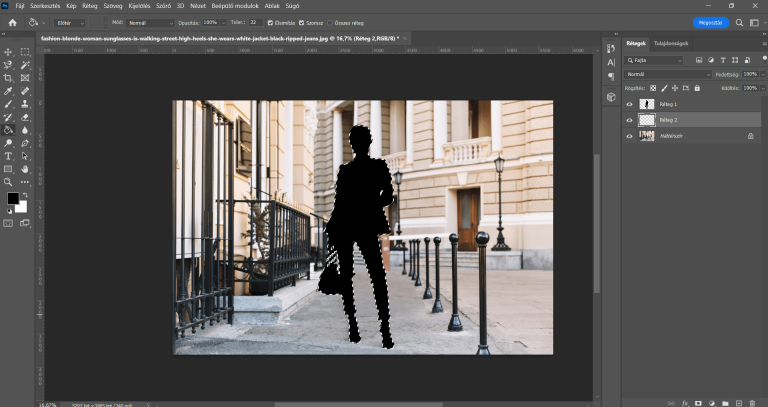Reset default foreground and background colors

[x=9, y=212]
